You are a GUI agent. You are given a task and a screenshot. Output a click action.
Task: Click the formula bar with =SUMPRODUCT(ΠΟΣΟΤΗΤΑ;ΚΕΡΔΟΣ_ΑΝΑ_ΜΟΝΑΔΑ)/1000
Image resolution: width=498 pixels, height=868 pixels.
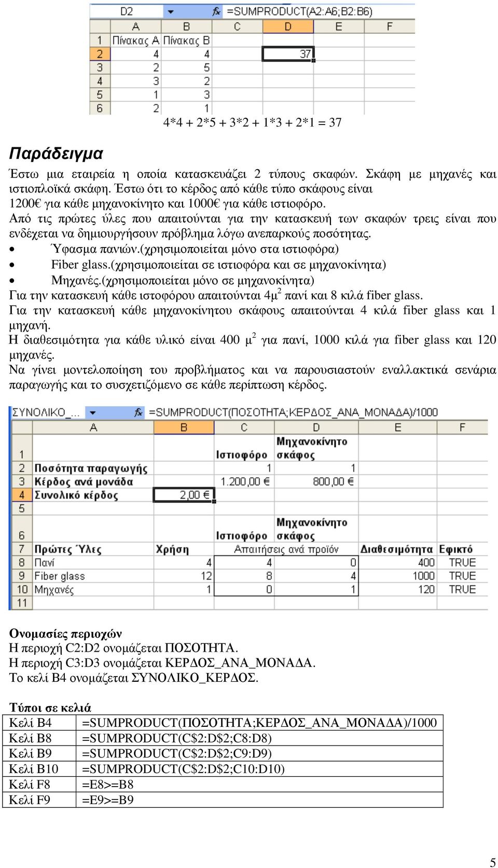coord(317,412)
